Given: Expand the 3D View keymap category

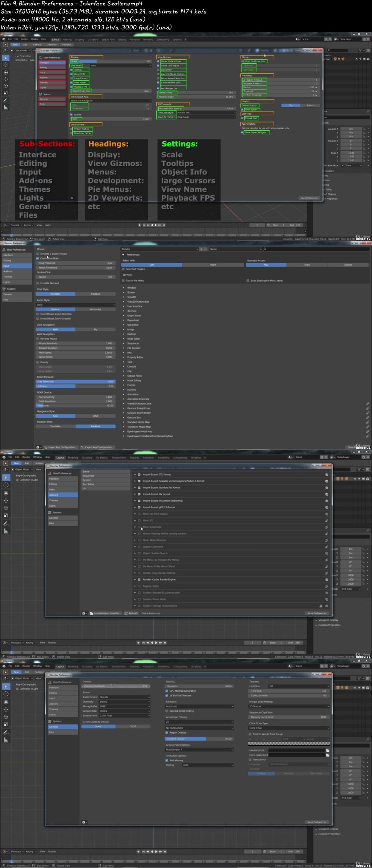Looking at the screenshot, I should (124, 311).
